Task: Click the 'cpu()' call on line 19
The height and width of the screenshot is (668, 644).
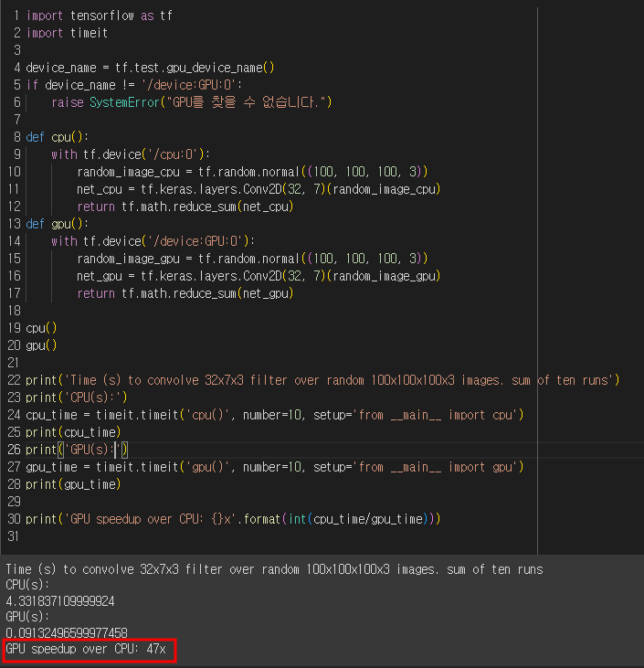Action: [41, 328]
